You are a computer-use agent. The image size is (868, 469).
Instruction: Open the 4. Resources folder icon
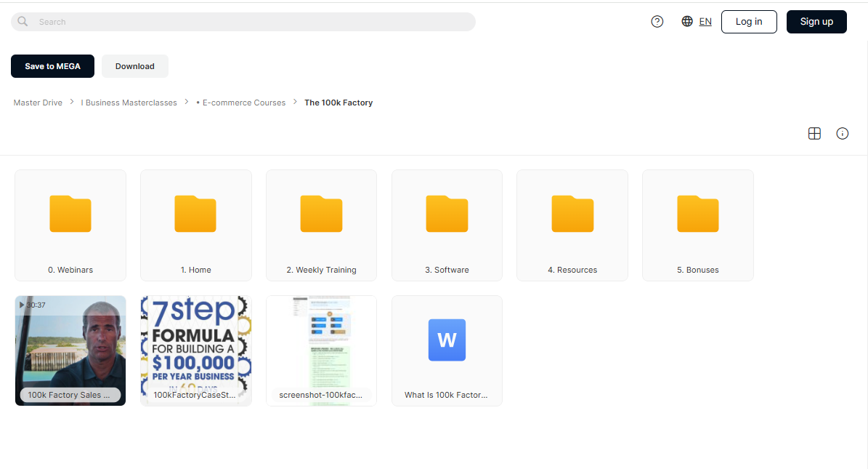click(x=572, y=214)
